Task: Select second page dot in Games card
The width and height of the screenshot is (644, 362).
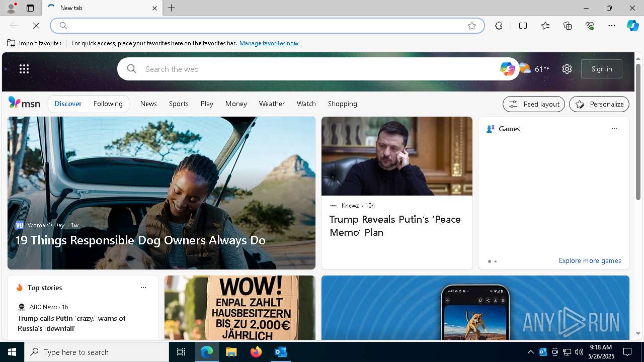Action: coord(496,261)
